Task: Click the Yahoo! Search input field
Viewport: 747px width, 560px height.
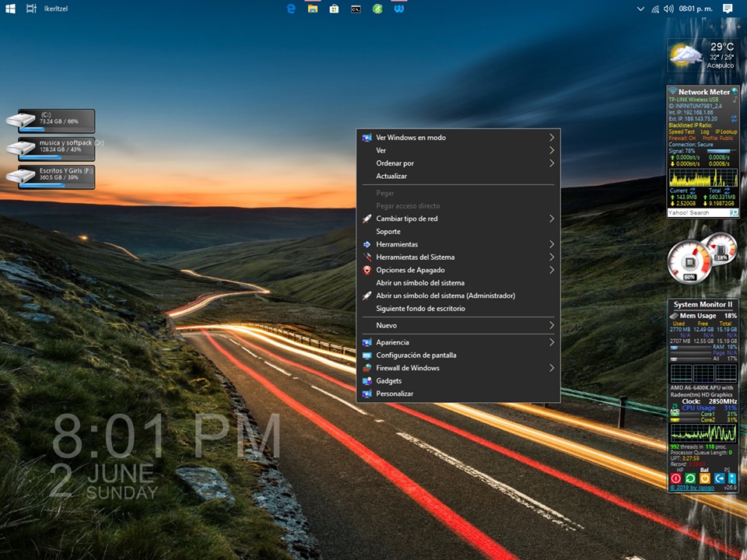Action: (698, 213)
